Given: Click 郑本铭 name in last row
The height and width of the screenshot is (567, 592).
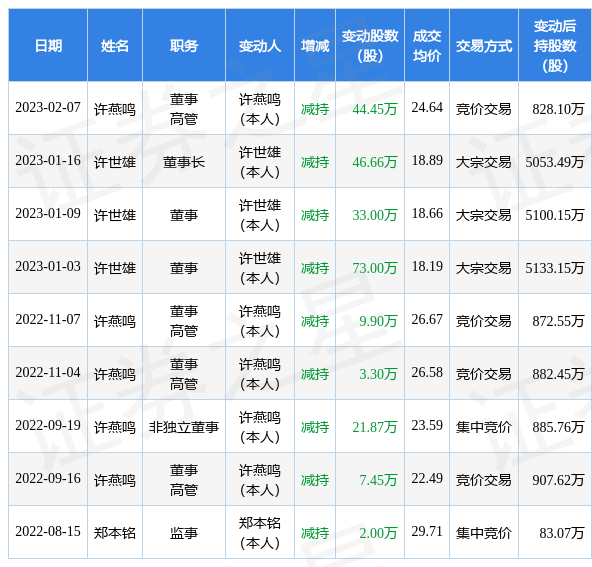Looking at the screenshot, I should pyautogui.click(x=115, y=533).
